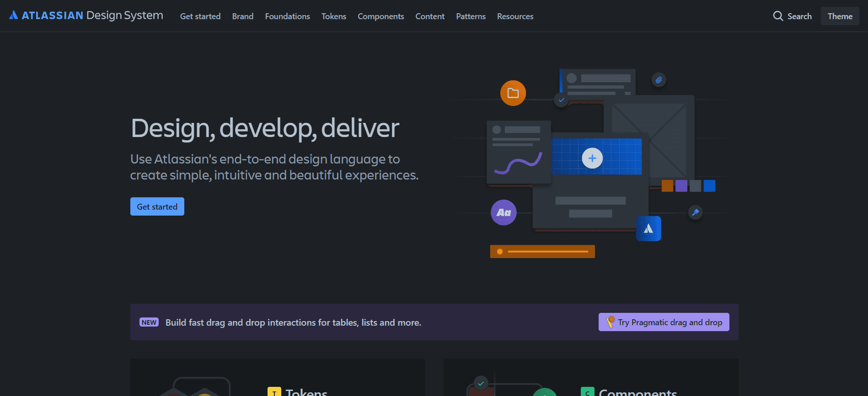Click the purple Aa typography icon

click(x=504, y=212)
